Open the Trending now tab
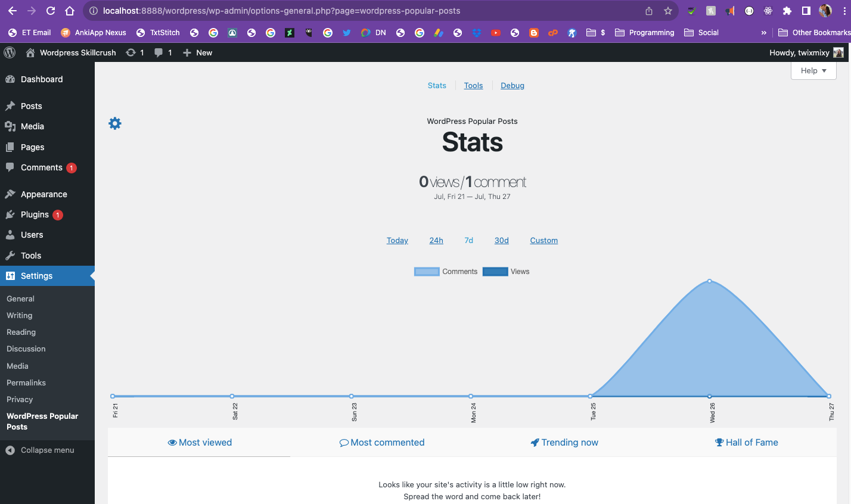Screen dimensions: 851x504 tap(564, 442)
